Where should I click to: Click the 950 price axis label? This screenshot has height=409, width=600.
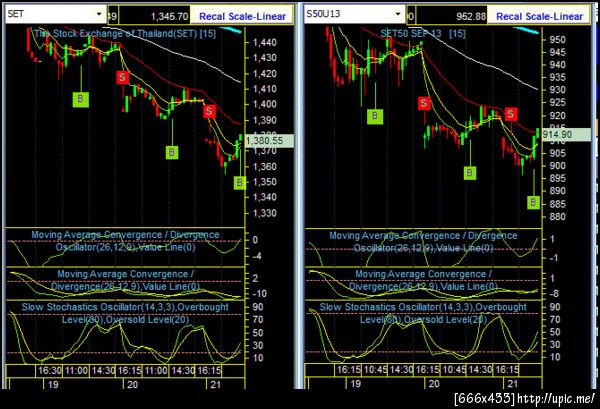pos(557,40)
